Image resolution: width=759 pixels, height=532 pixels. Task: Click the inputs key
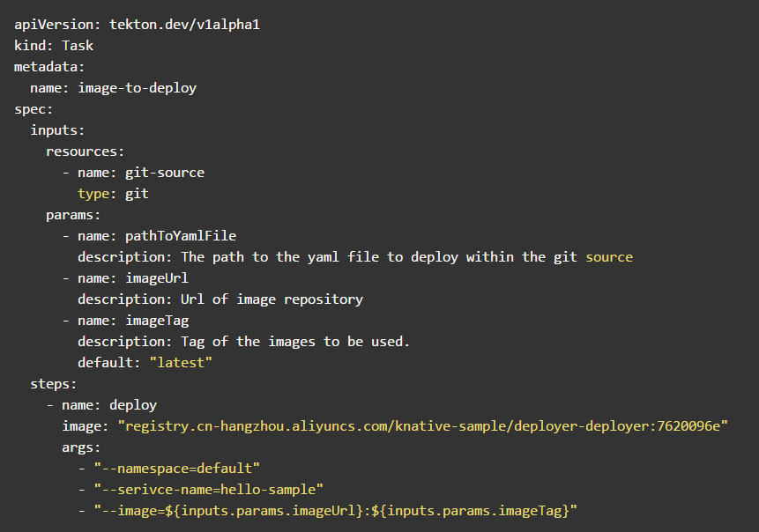(x=57, y=130)
